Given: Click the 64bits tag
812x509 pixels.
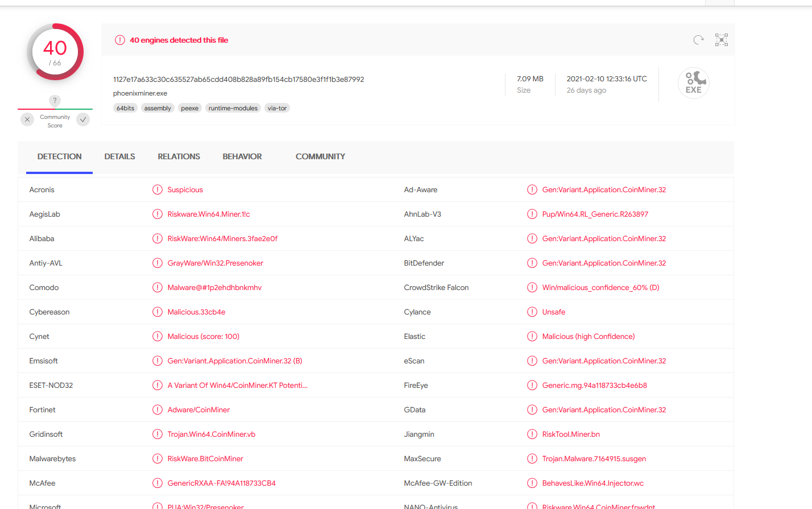Looking at the screenshot, I should (x=126, y=108).
